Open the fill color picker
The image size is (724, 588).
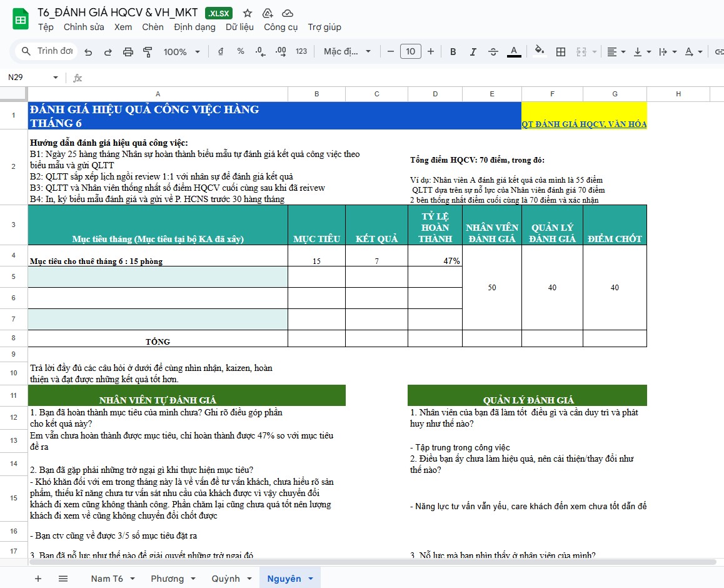[540, 52]
